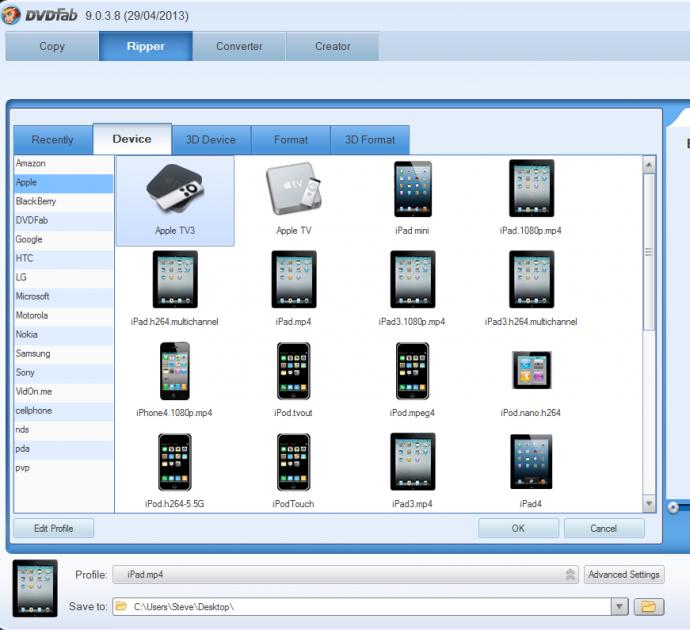Open the browse folder icon button
The width and height of the screenshot is (690, 630).
[649, 607]
